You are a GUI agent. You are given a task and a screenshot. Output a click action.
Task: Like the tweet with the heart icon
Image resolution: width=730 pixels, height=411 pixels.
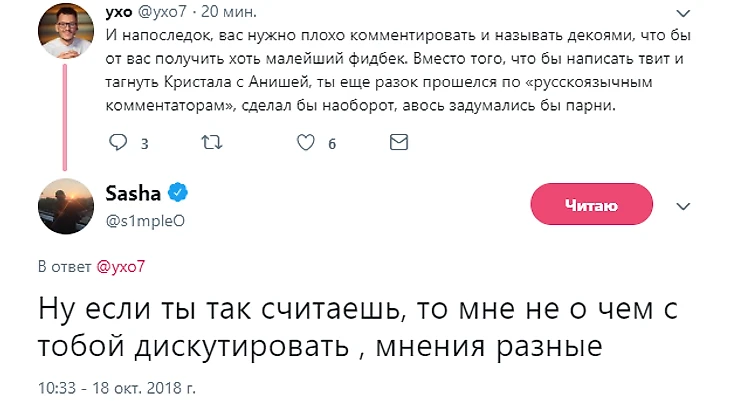(x=306, y=143)
